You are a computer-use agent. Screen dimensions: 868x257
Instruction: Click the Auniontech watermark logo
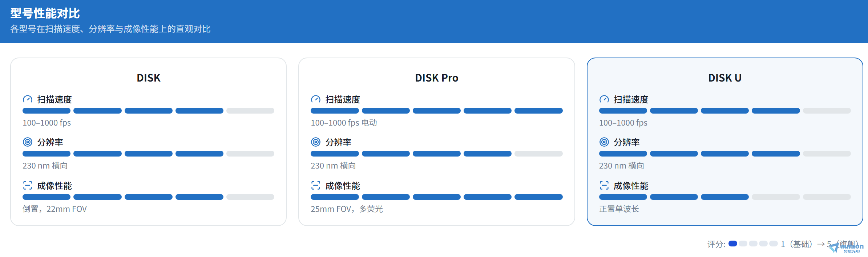tap(846, 248)
